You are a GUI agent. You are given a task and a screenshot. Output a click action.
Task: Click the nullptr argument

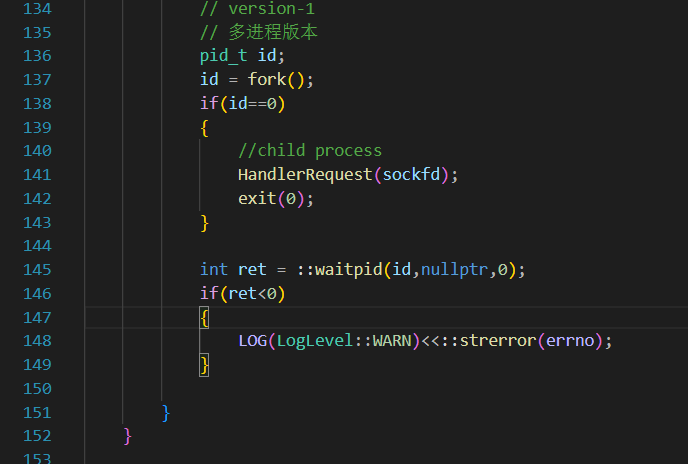[455, 270]
